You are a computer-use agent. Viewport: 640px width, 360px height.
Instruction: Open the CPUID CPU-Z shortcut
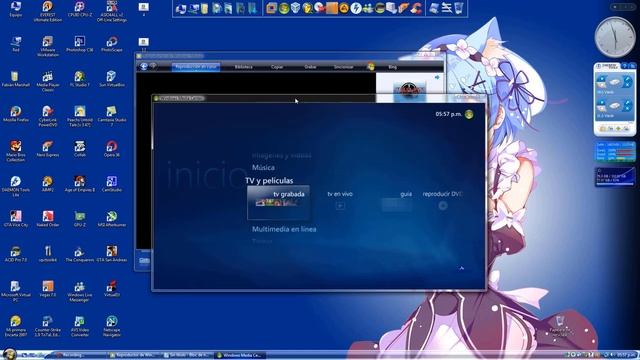[80, 9]
